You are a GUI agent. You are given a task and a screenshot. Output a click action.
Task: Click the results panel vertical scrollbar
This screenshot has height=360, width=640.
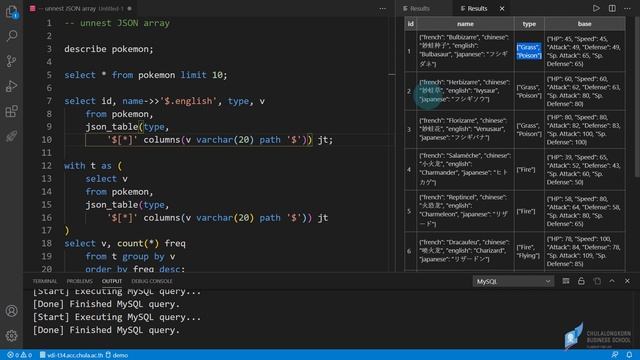coord(637,98)
